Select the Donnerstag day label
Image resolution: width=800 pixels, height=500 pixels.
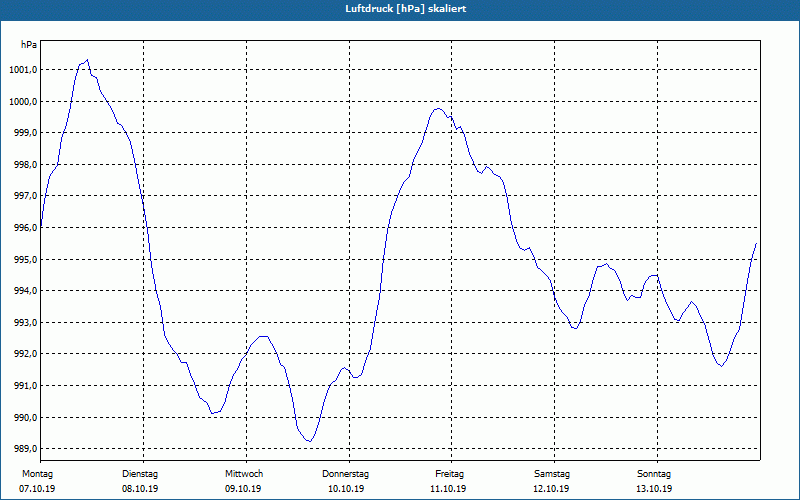345,474
